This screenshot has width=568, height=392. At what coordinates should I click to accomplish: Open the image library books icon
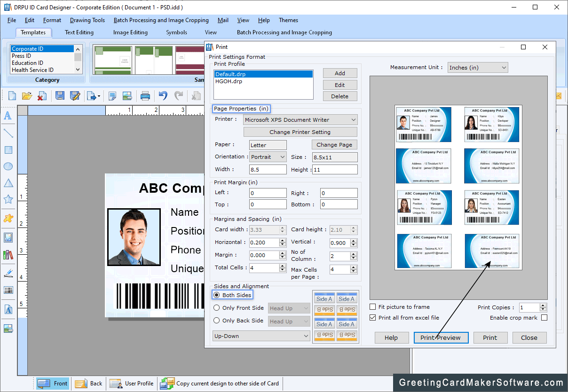point(8,255)
